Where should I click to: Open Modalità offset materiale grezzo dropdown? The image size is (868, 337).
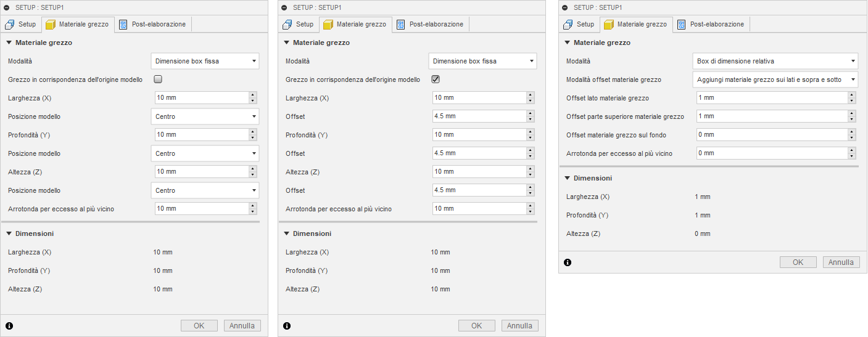pos(775,79)
